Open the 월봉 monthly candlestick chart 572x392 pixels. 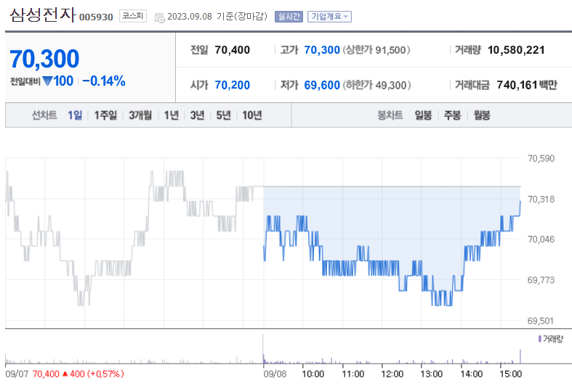(x=482, y=115)
